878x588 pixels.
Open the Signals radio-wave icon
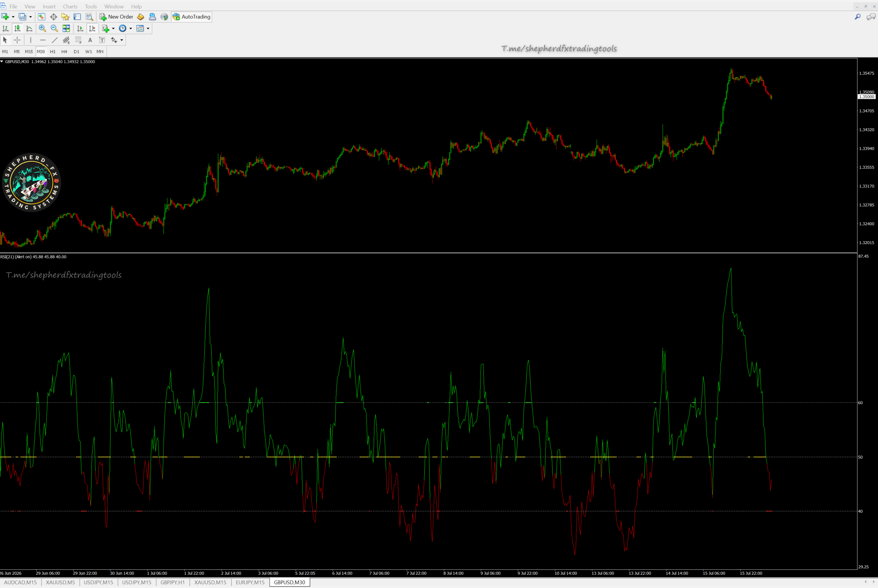point(164,17)
